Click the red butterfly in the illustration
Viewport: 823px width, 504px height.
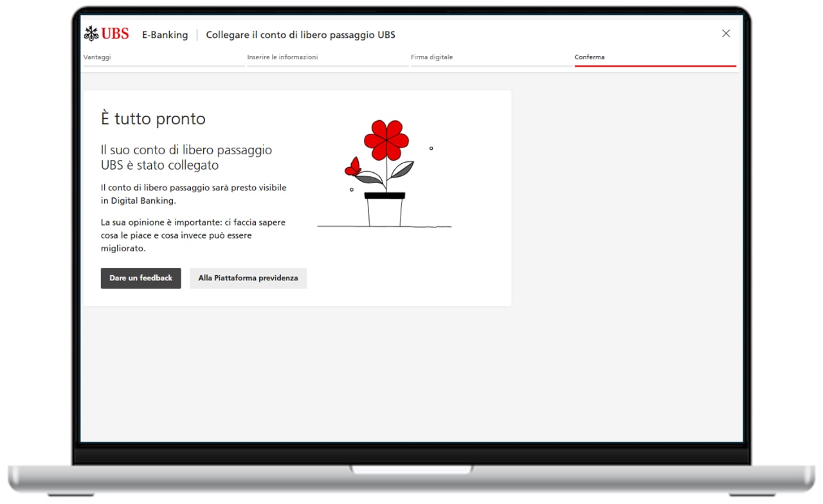point(352,167)
